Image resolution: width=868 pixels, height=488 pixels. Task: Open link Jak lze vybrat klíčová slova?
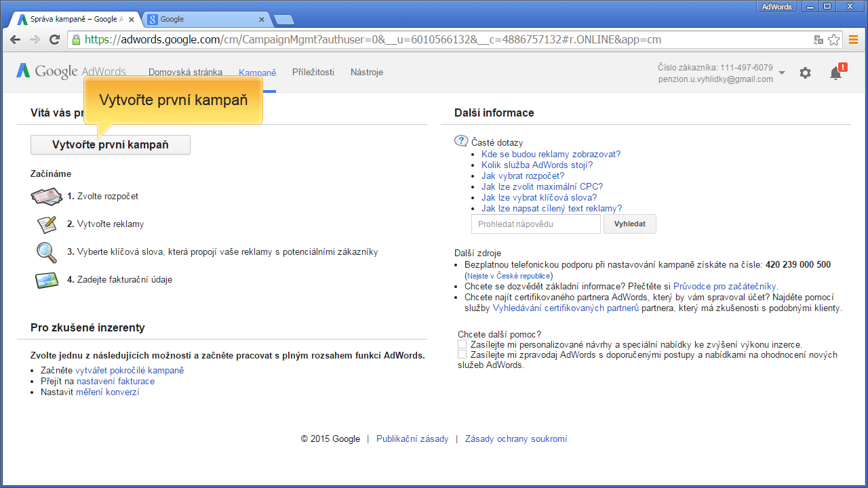(x=539, y=197)
